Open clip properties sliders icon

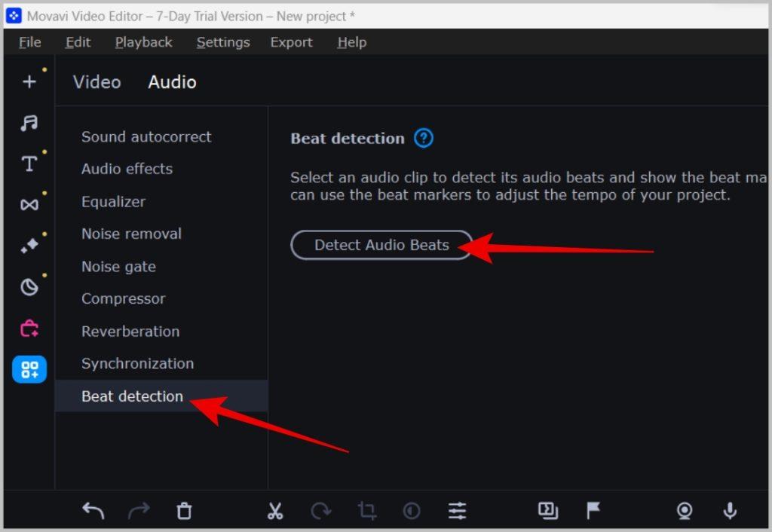tap(458, 511)
